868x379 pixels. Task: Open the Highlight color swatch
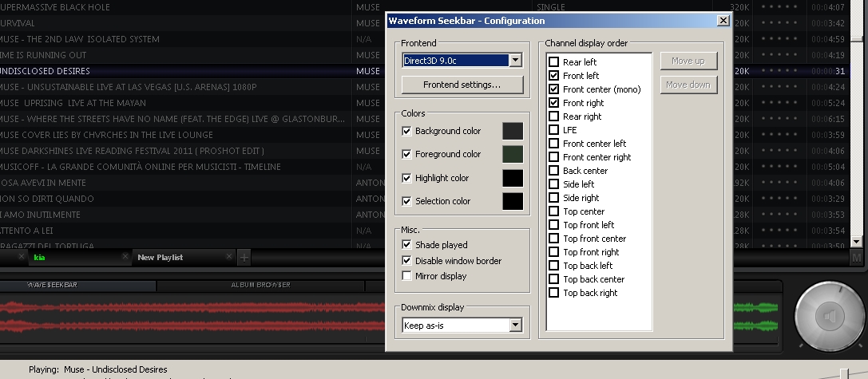[513, 178]
